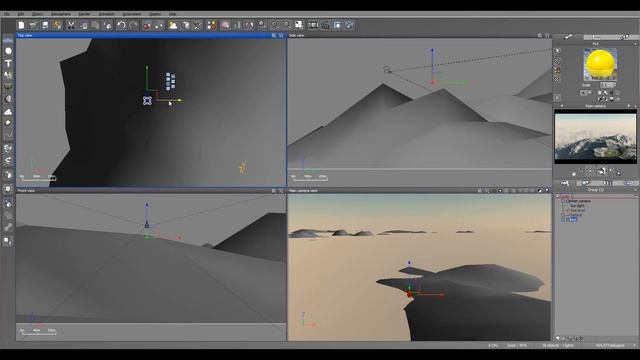
Task: Select Default item in the layer tree
Action: [x=576, y=215]
